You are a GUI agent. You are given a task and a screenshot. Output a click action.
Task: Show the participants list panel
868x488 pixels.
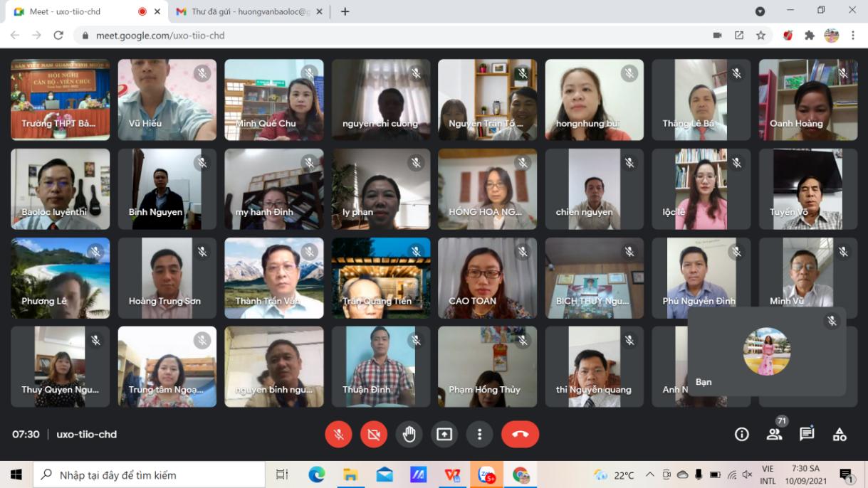click(774, 434)
